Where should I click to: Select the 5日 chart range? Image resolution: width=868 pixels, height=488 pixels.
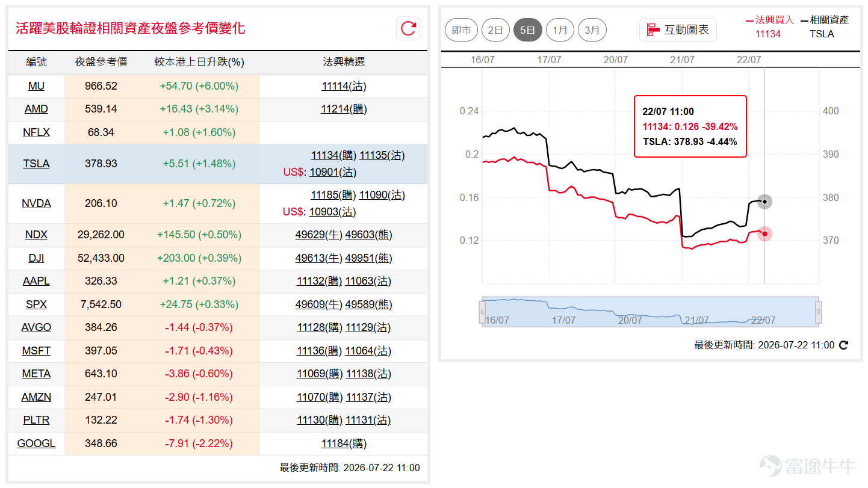pos(528,29)
